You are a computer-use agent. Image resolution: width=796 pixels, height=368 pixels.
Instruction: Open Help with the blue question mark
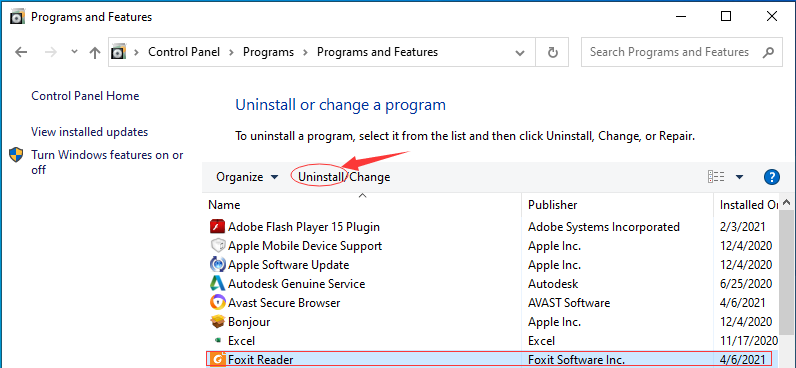(772, 177)
